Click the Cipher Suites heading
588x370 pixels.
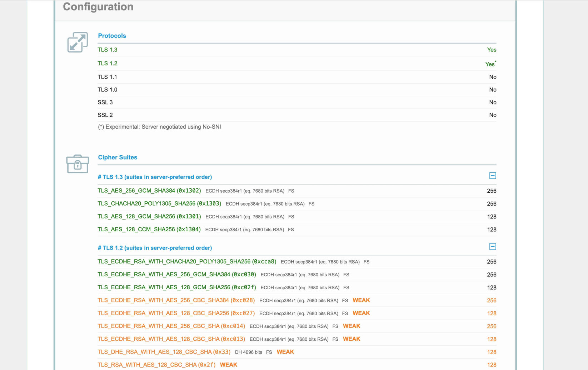click(118, 157)
